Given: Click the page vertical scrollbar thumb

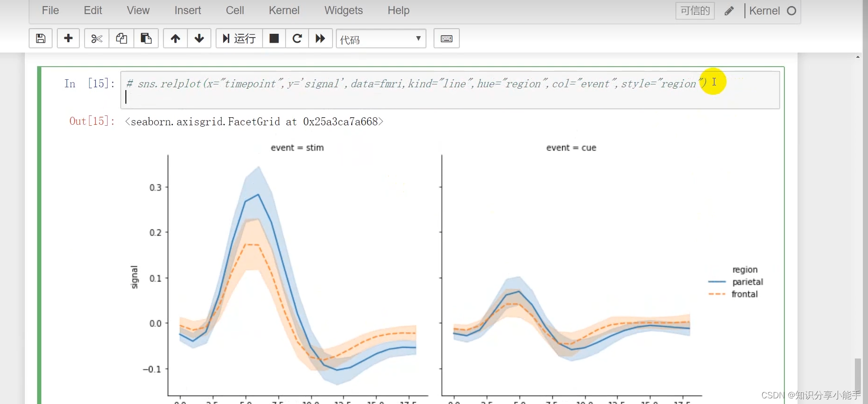Looking at the screenshot, I should pyautogui.click(x=858, y=374).
